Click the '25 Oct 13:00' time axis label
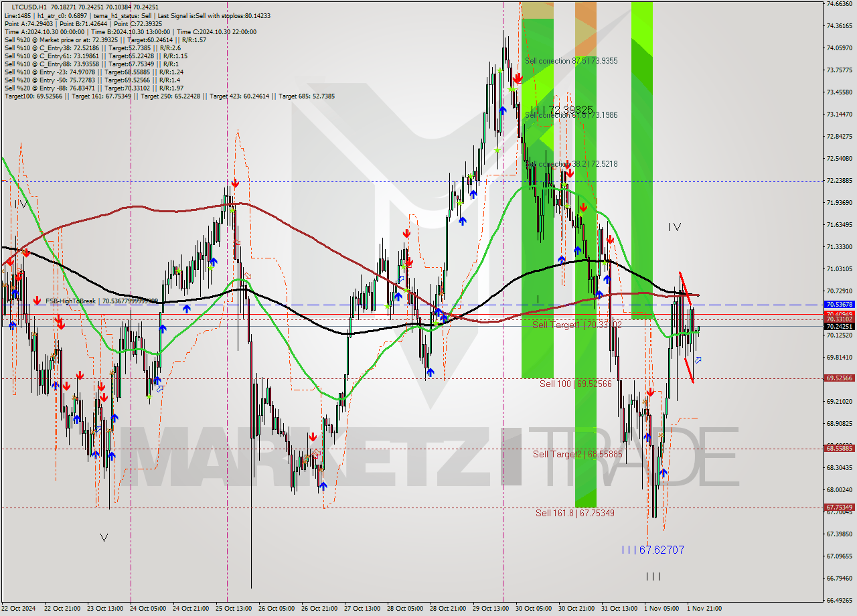 pyautogui.click(x=234, y=609)
